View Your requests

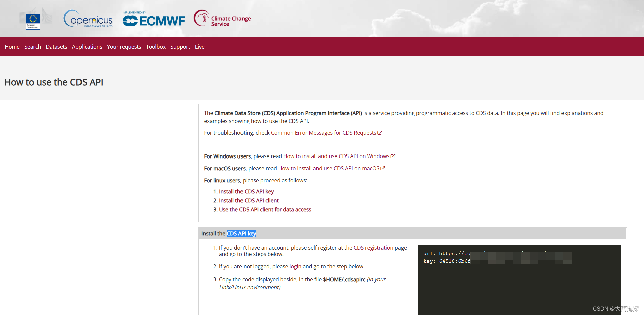[x=124, y=47]
